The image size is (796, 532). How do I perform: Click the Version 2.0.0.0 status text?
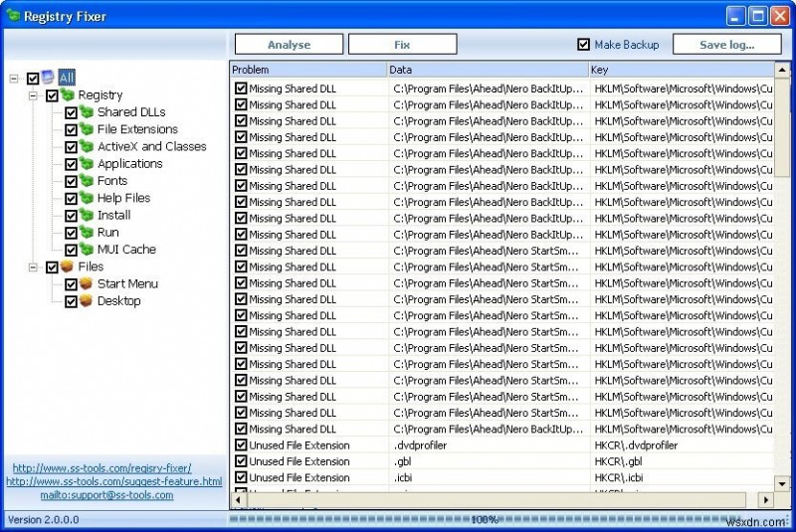coord(44,520)
